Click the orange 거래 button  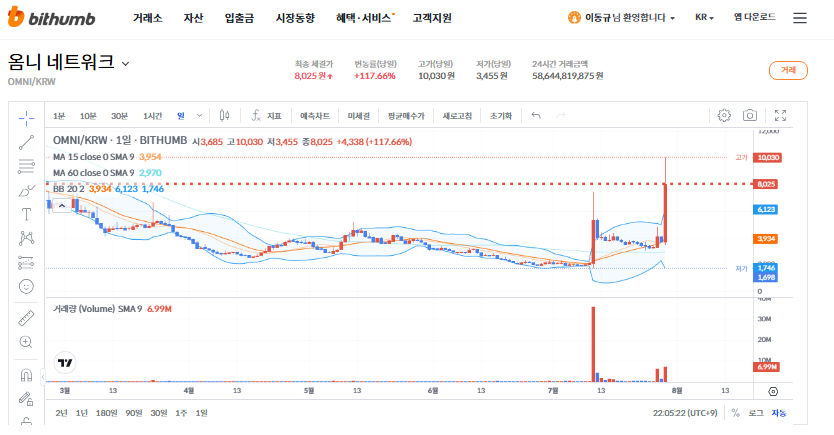pos(788,70)
